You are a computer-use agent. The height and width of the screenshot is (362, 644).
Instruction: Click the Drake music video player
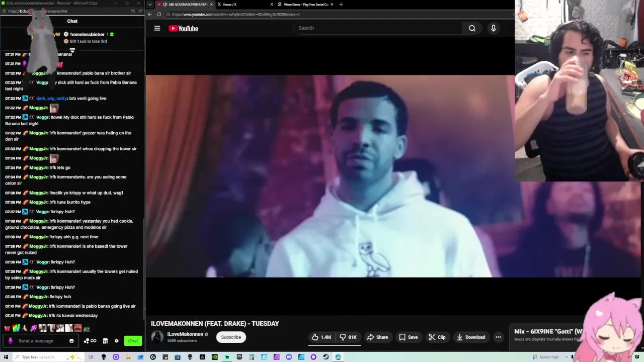point(330,176)
